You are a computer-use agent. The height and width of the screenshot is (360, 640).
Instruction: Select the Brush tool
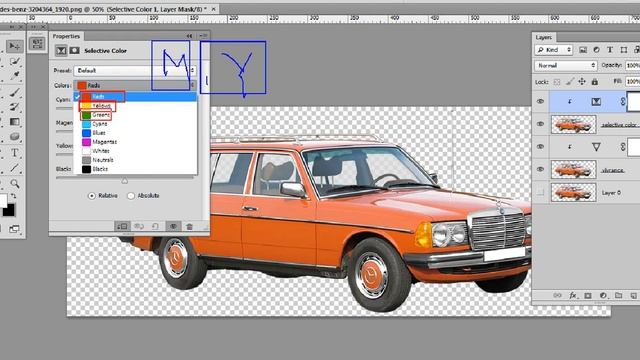coord(15,92)
